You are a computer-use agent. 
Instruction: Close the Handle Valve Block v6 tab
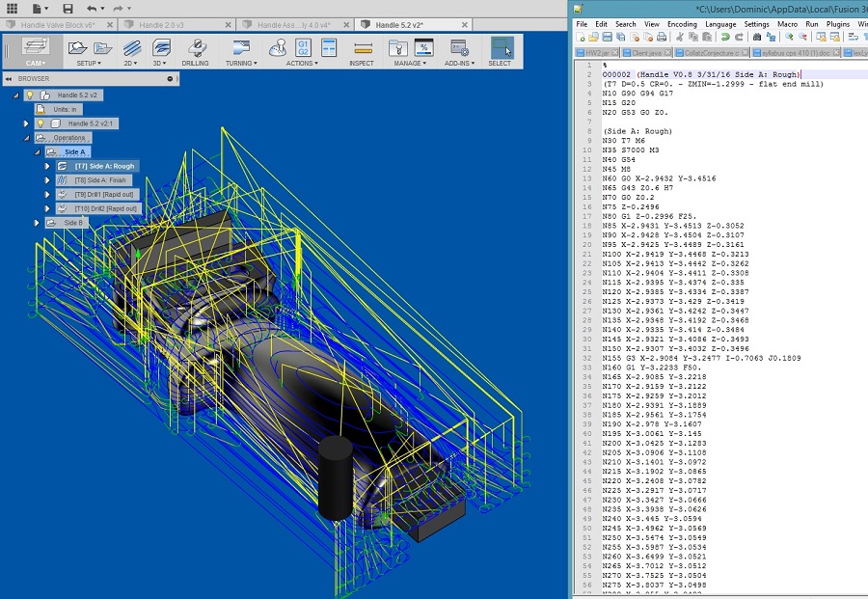pyautogui.click(x=112, y=24)
